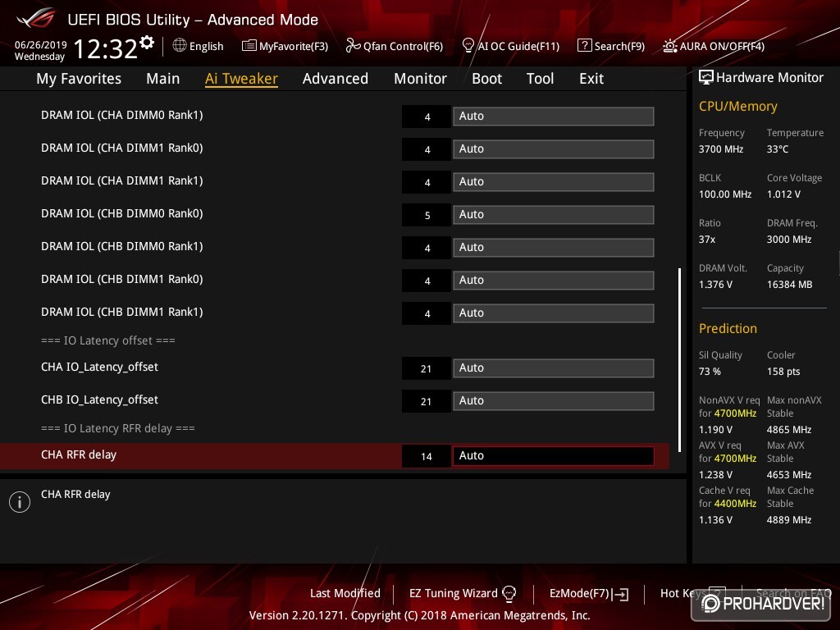Screen dimensions: 840x630
Task: Click value 21 beside CHA IO_Latency_offset
Action: point(427,368)
